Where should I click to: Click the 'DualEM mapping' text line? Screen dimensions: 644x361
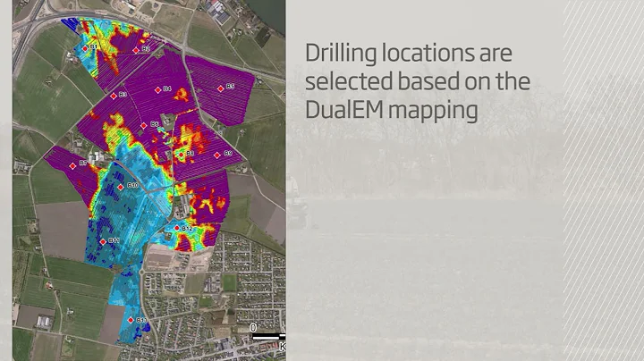click(392, 110)
